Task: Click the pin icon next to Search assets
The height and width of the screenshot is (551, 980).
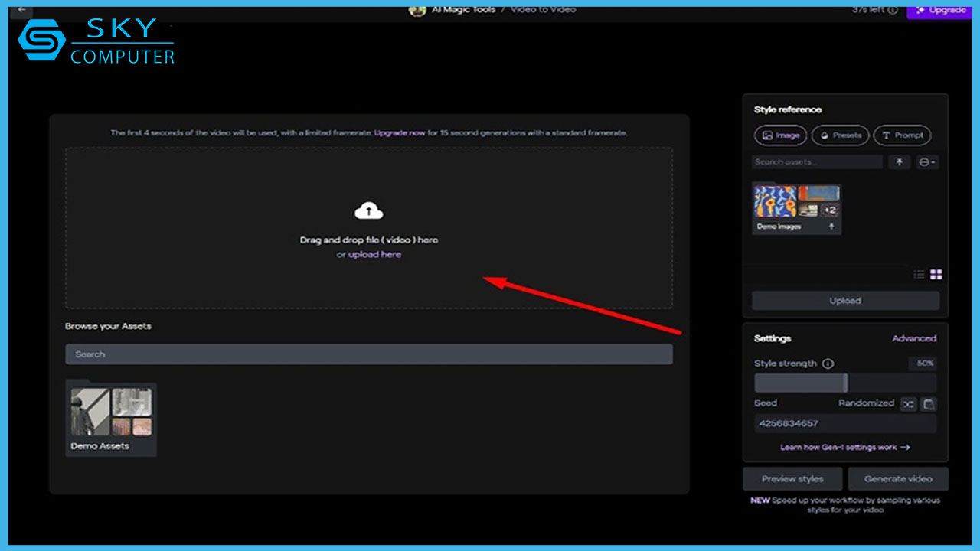Action: (899, 162)
